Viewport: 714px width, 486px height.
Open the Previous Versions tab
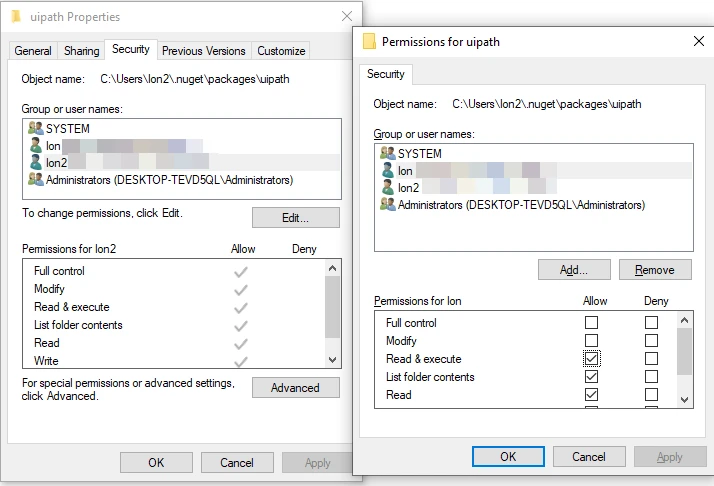(204, 51)
